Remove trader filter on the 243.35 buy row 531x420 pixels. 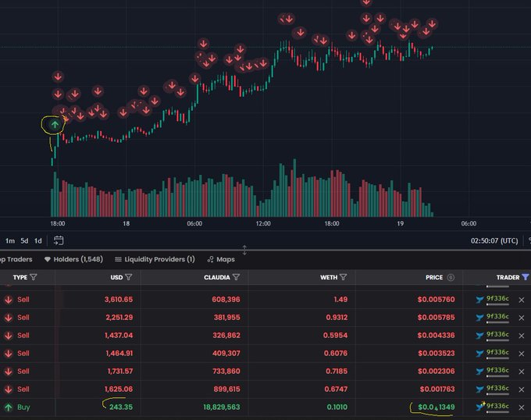(522, 408)
